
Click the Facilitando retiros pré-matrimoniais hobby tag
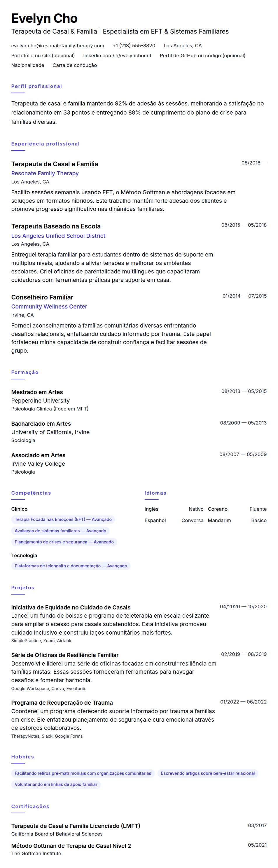(x=83, y=773)
